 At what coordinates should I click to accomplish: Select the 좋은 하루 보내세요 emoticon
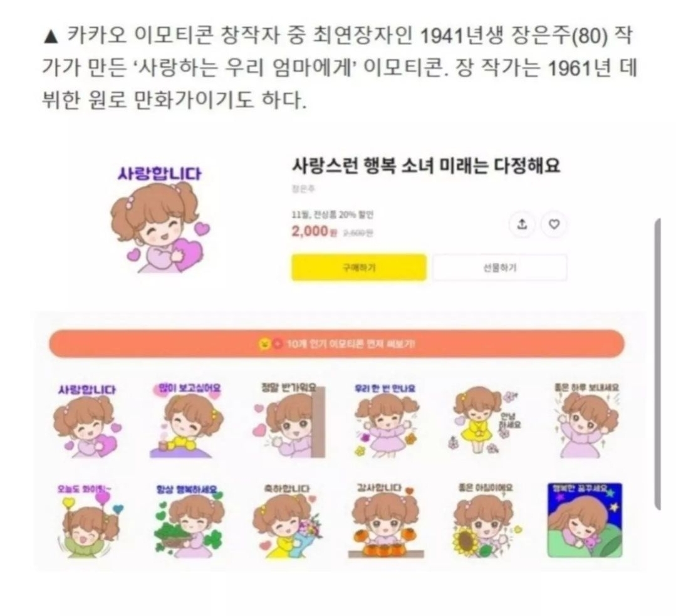tap(587, 420)
